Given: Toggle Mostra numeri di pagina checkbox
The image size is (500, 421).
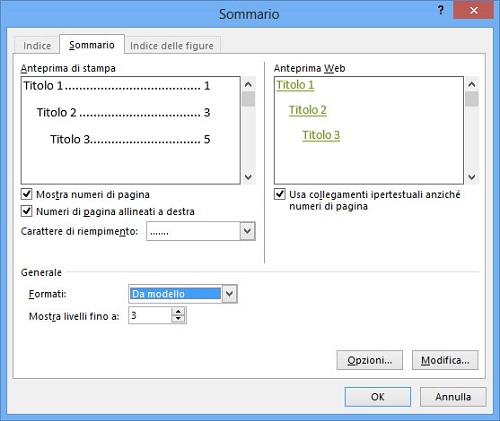Looking at the screenshot, I should 27,194.
